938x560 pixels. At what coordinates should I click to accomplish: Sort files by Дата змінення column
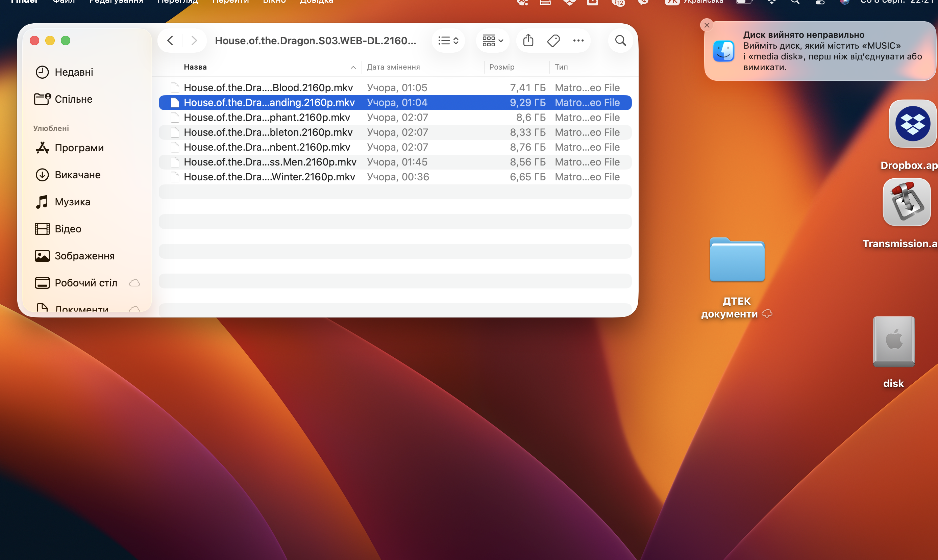coord(393,67)
